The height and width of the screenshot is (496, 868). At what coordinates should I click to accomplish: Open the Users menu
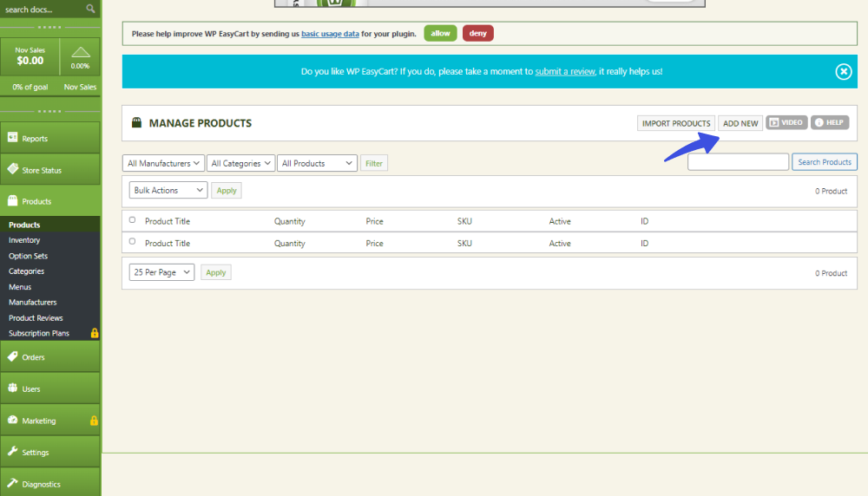[x=49, y=388]
